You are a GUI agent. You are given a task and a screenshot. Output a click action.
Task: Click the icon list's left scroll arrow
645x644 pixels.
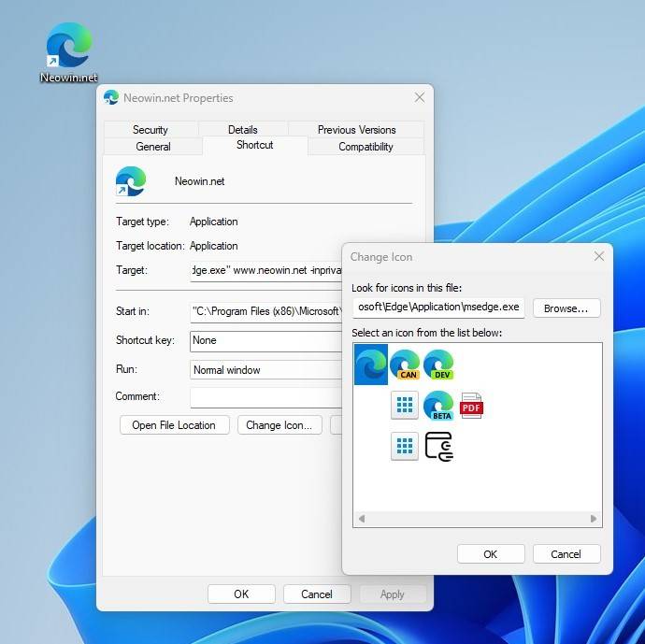point(362,519)
